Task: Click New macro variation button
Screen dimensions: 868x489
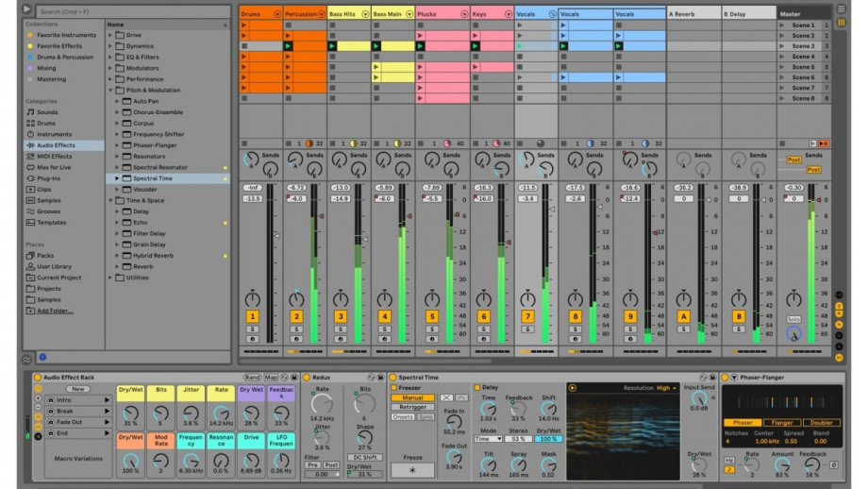Action: pos(78,389)
